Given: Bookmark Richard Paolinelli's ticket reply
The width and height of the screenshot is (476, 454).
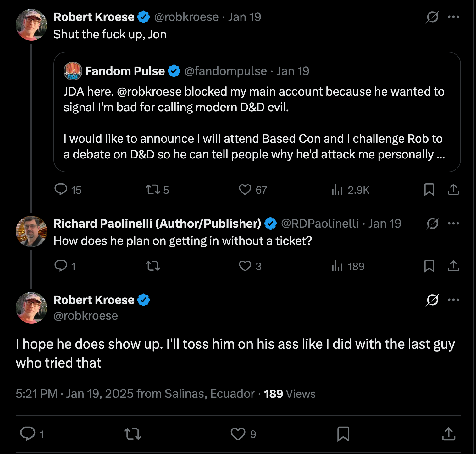Looking at the screenshot, I should point(429,266).
